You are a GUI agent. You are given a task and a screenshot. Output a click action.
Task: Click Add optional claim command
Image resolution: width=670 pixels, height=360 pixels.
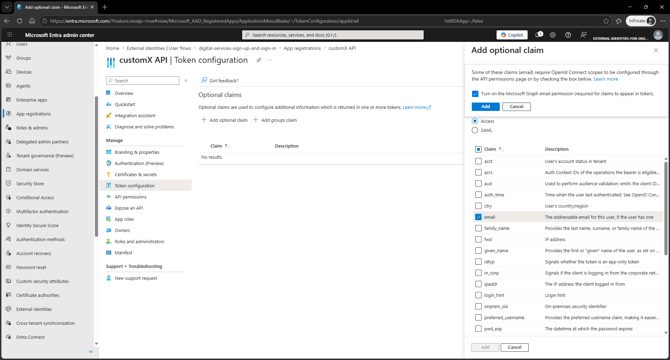click(225, 120)
